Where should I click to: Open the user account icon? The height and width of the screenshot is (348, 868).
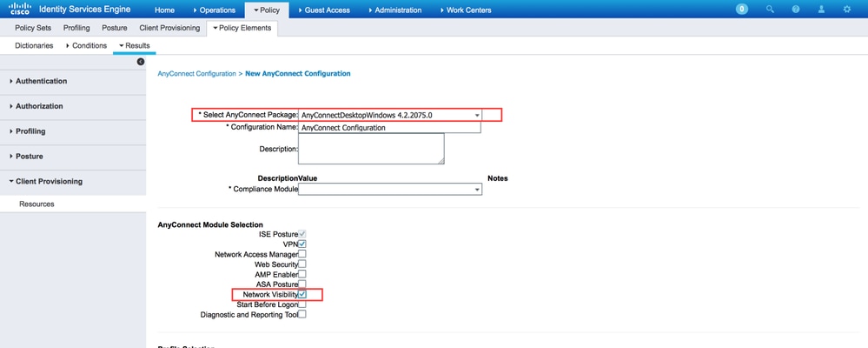[821, 9]
